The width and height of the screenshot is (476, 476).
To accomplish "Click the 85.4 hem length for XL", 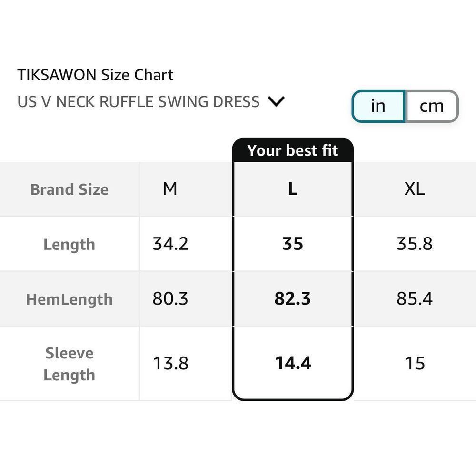I will 414,298.
